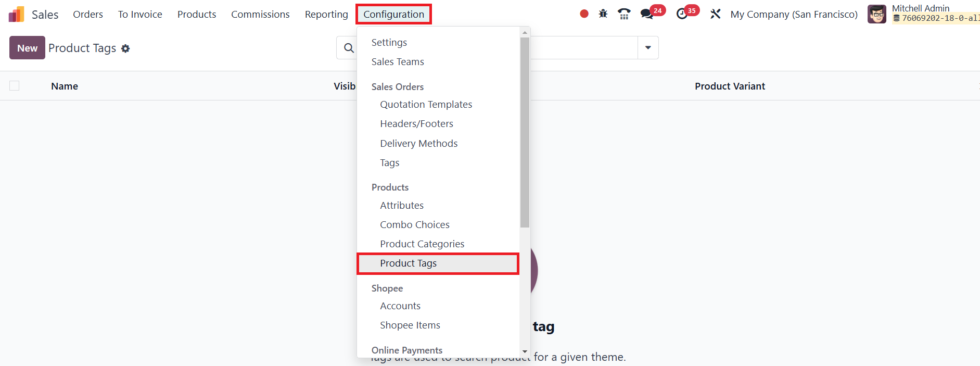Click the red recording dot icon
Viewport: 980px width, 366px height.
click(584, 14)
